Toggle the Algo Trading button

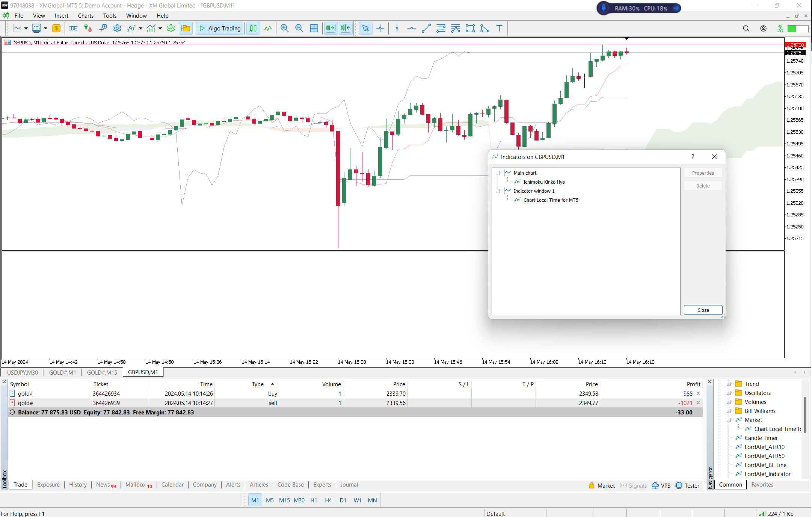click(220, 28)
